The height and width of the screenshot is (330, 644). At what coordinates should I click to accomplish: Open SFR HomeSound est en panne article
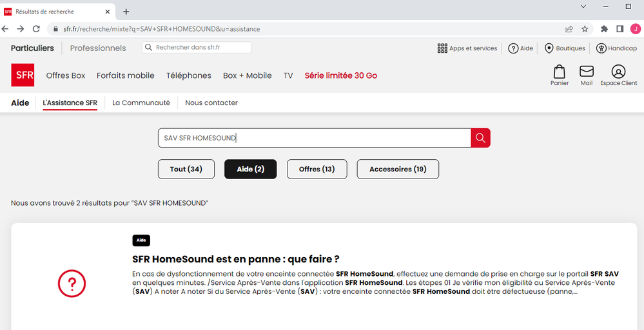coord(235,259)
